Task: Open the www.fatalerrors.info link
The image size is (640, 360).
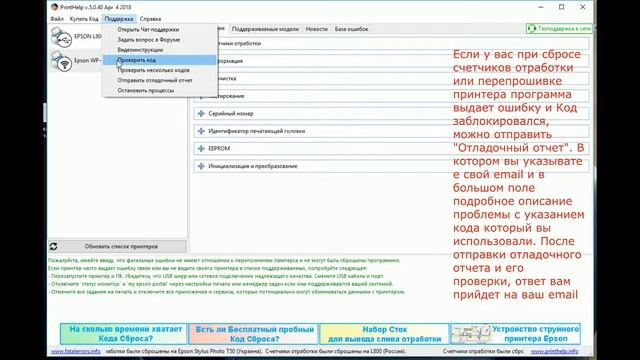Action: (x=76, y=351)
